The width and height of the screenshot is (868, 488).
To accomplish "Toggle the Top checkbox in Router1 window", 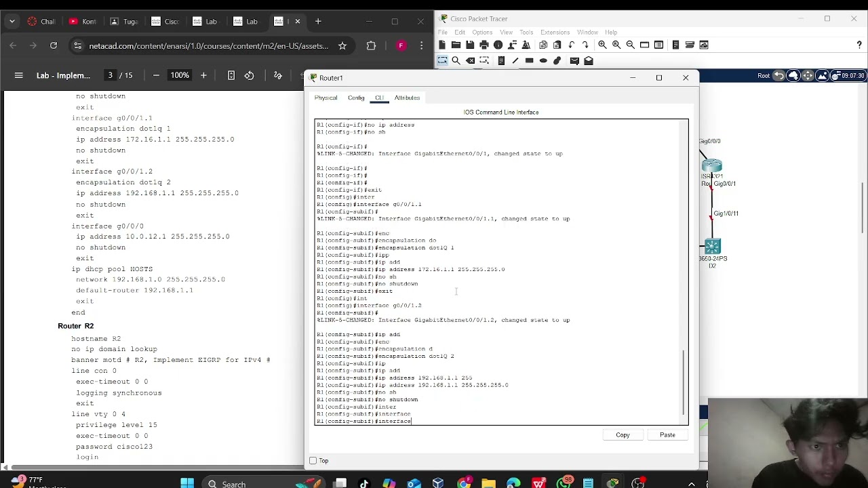I will [x=313, y=461].
